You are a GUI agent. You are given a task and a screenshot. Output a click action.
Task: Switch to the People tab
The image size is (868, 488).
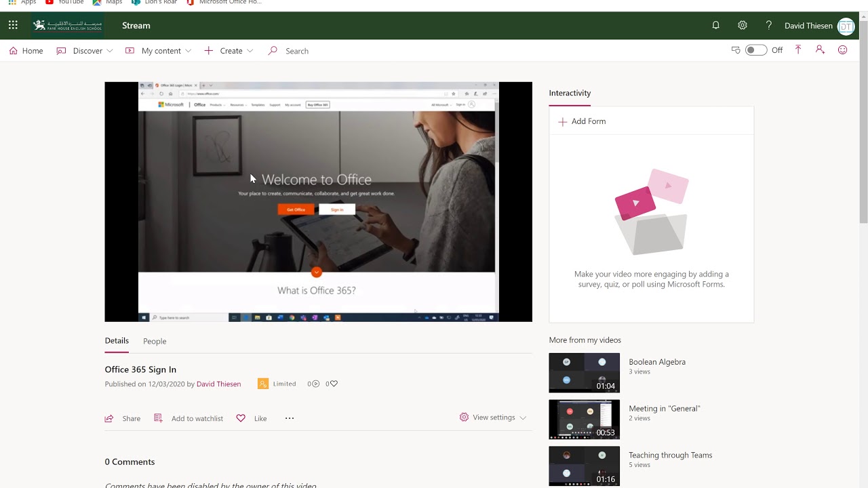(155, 341)
